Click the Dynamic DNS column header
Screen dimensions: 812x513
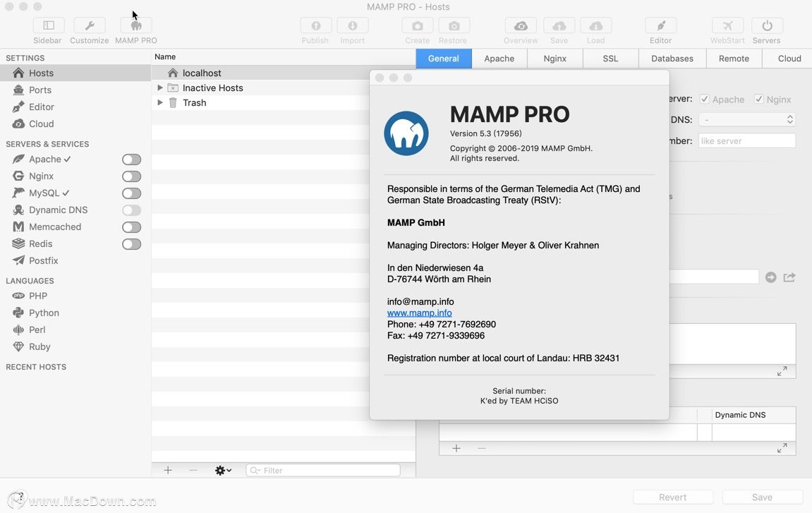753,415
